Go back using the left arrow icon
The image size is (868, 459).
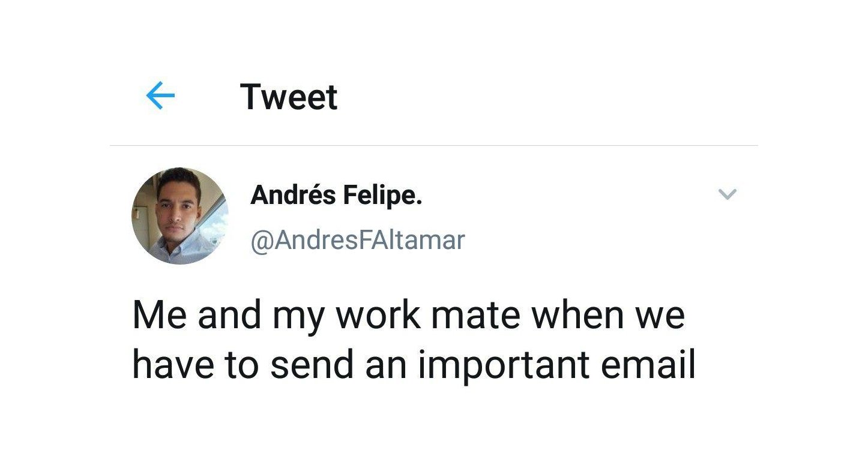pyautogui.click(x=160, y=96)
